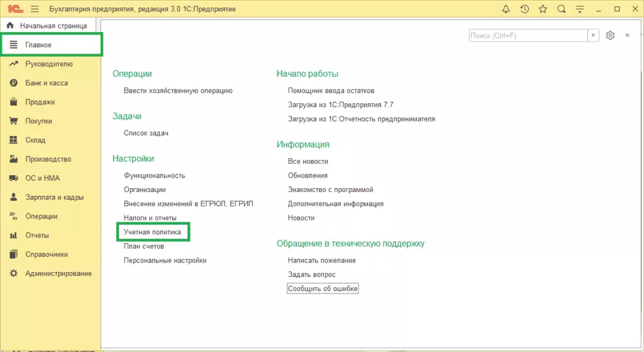Close the function menu panel
Viewport: 644px width, 352px height.
(627, 35)
